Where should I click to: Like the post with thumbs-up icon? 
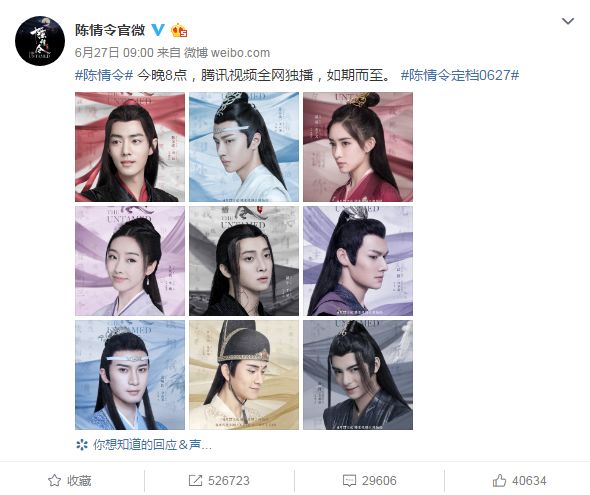pos(499,480)
